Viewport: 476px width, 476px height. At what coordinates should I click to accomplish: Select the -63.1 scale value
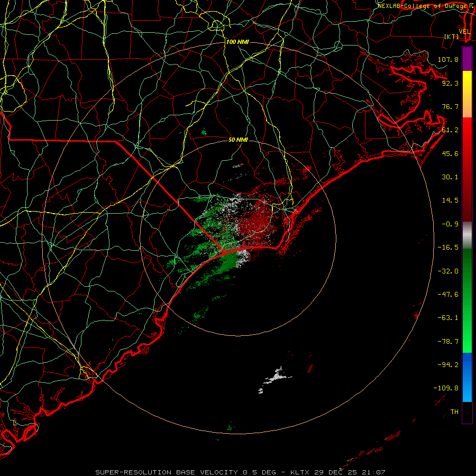click(x=448, y=318)
